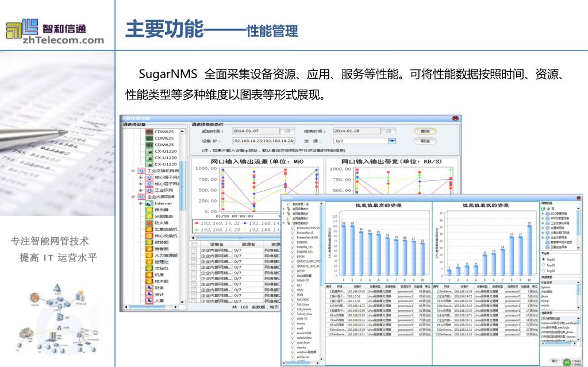Choose Web服务 in resource type list
The height and width of the screenshot is (367, 588).
click(x=547, y=292)
